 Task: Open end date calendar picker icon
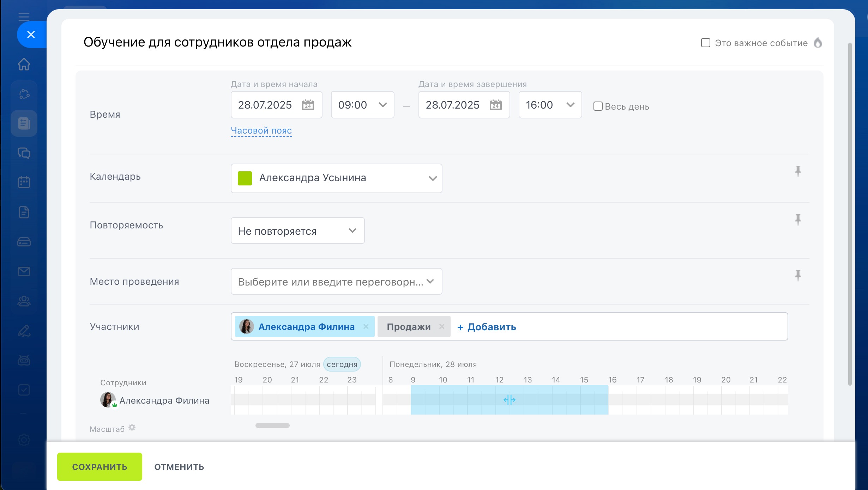pyautogui.click(x=496, y=105)
